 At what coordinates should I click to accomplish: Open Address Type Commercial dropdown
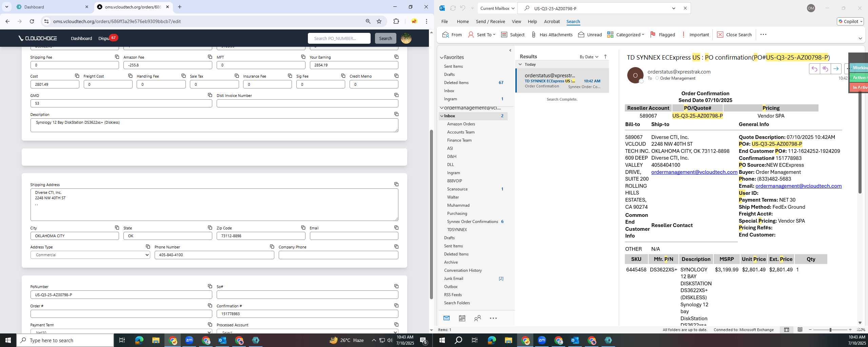tap(90, 255)
